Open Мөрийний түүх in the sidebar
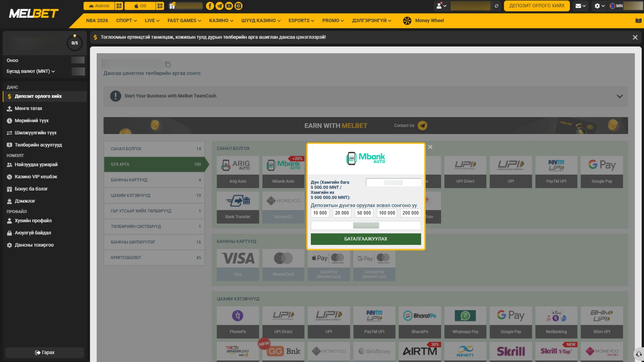The height and width of the screenshot is (362, 644). 45,121
